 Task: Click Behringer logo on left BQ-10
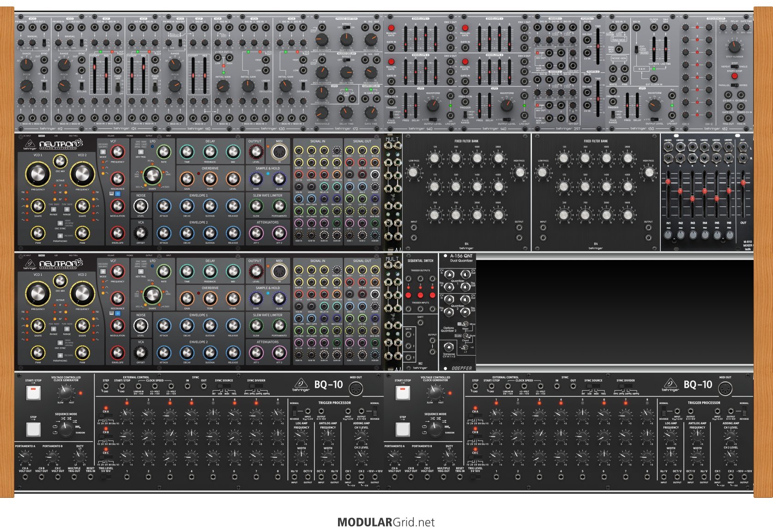tap(301, 386)
